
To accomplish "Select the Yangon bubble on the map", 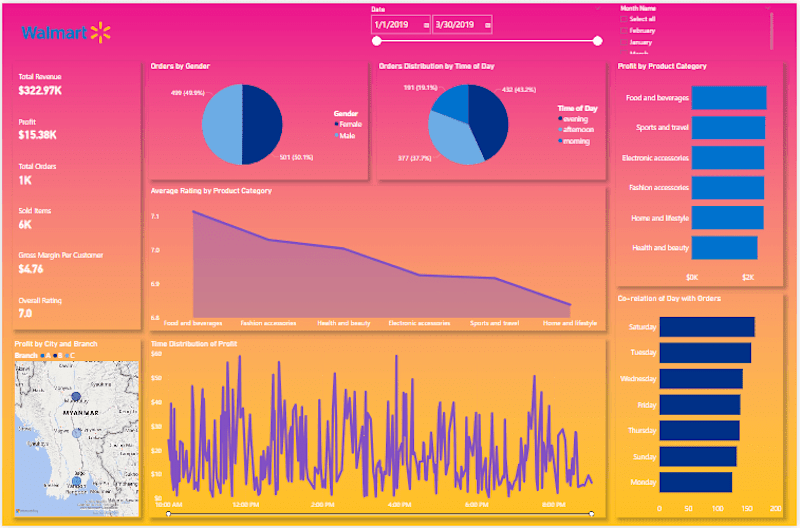I will coord(77,480).
